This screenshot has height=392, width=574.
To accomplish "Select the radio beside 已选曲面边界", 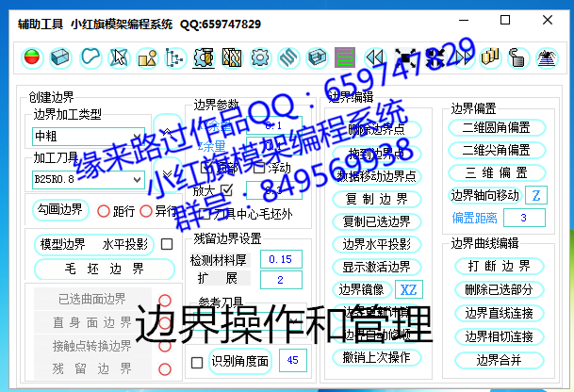I will (x=165, y=301).
